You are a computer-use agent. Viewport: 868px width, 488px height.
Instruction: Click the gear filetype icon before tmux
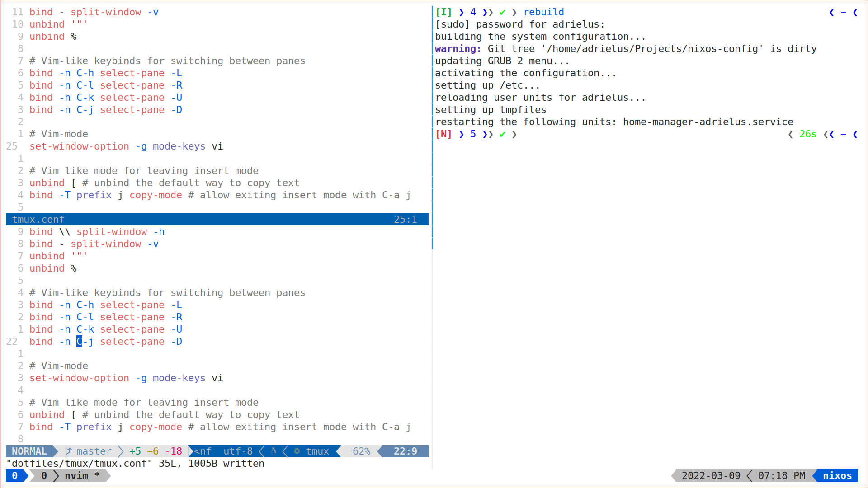[297, 451]
